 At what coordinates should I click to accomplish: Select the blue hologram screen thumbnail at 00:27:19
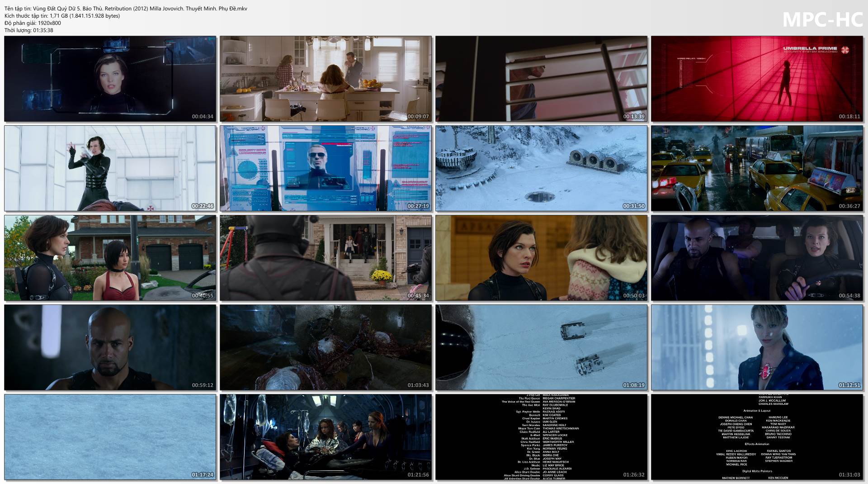(x=326, y=169)
